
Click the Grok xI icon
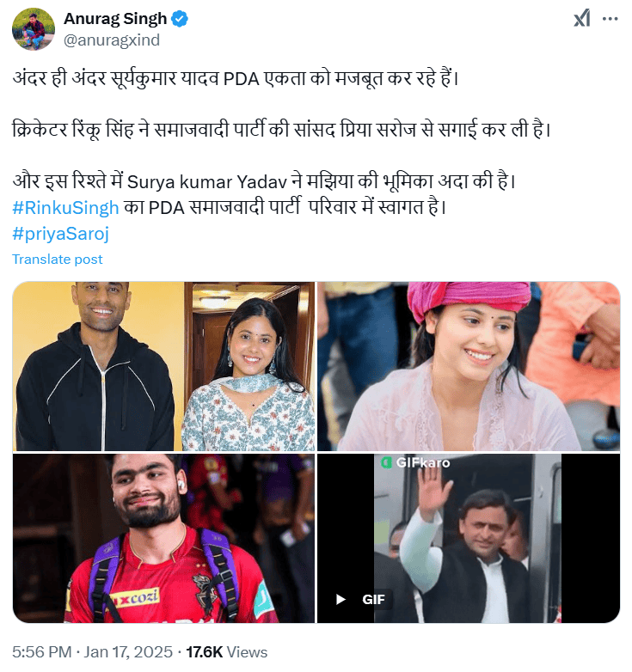(x=582, y=18)
